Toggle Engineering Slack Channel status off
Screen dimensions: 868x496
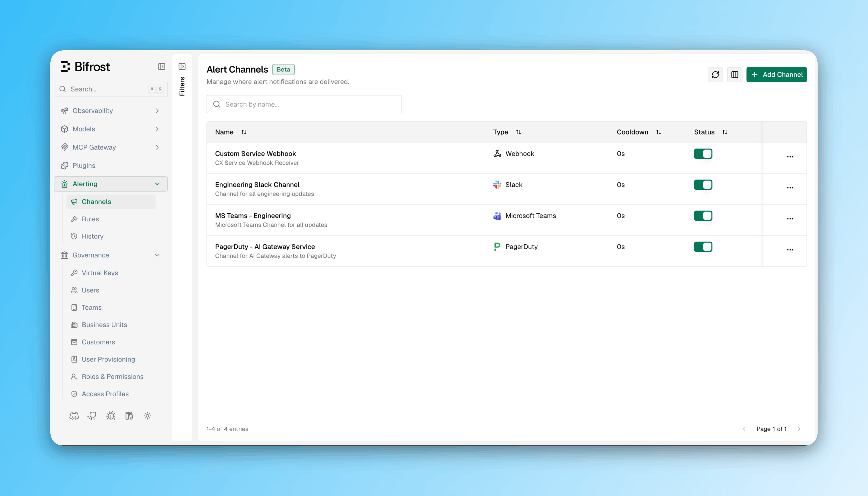point(703,185)
